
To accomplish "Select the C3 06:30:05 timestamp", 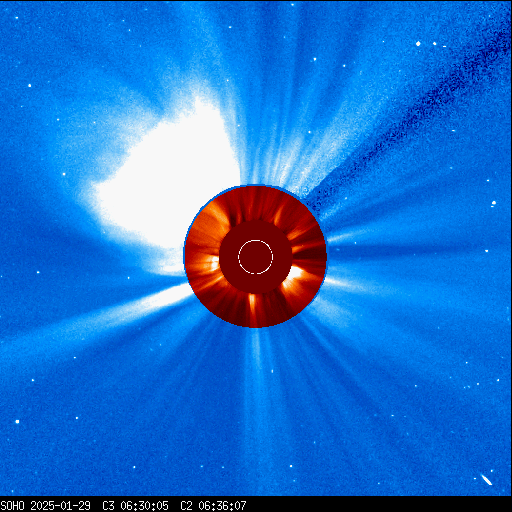I will point(135,505).
